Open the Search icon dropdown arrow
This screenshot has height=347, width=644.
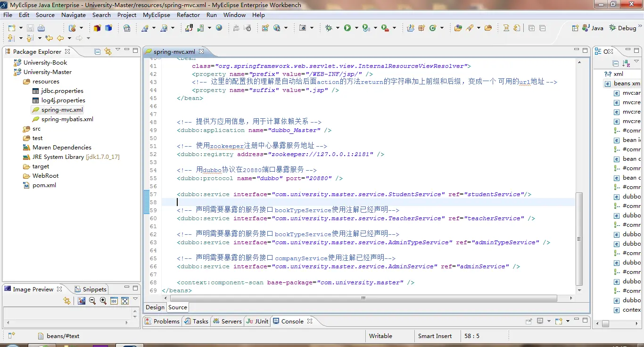(x=479, y=28)
